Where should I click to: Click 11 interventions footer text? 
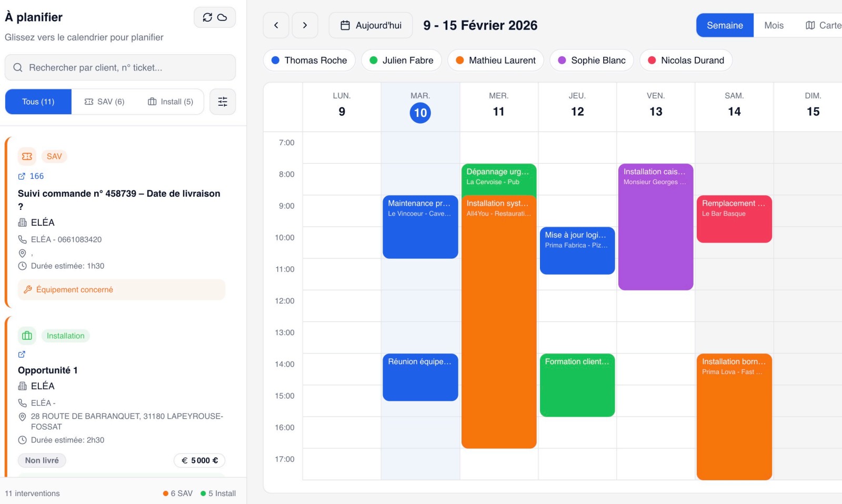coord(32,493)
